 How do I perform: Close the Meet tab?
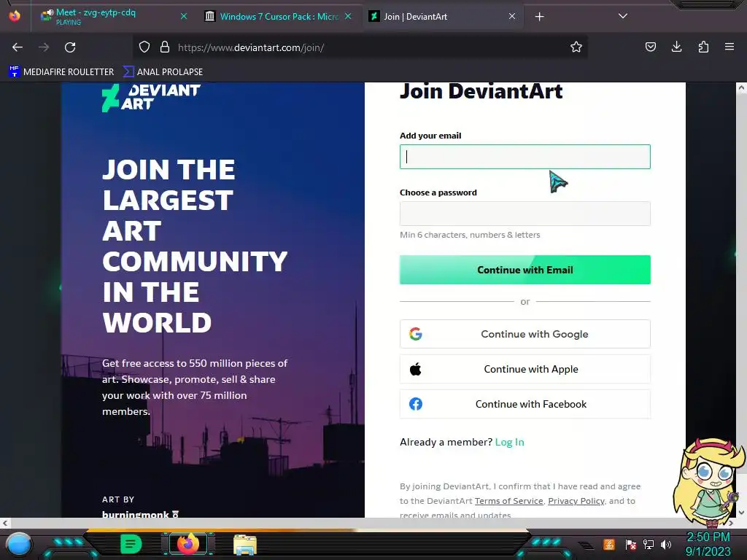[x=184, y=16]
